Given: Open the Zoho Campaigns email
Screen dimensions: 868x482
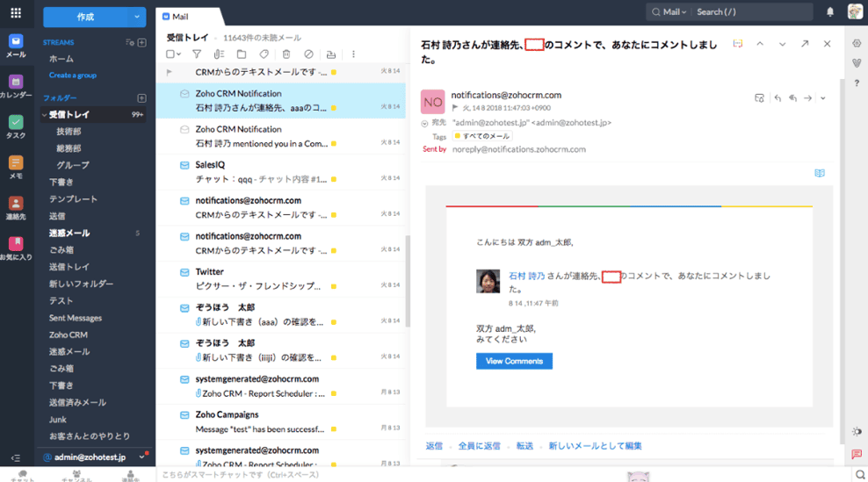Looking at the screenshot, I should (x=280, y=422).
